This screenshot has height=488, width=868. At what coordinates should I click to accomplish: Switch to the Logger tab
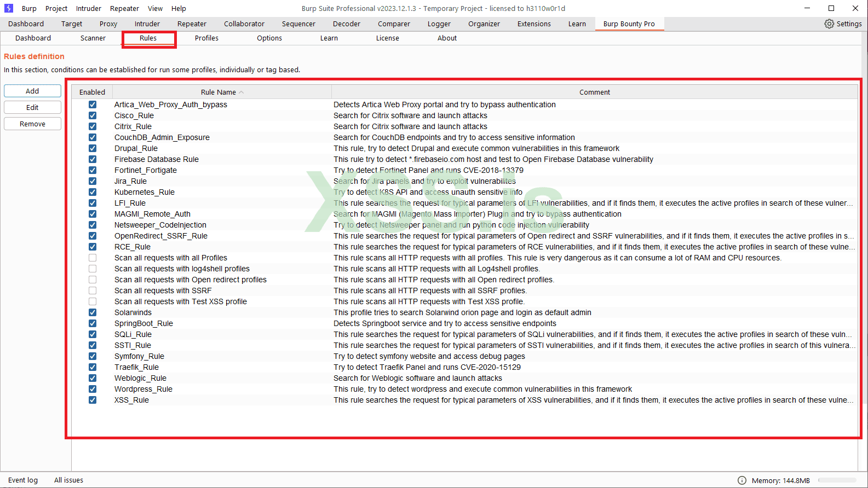pos(439,24)
